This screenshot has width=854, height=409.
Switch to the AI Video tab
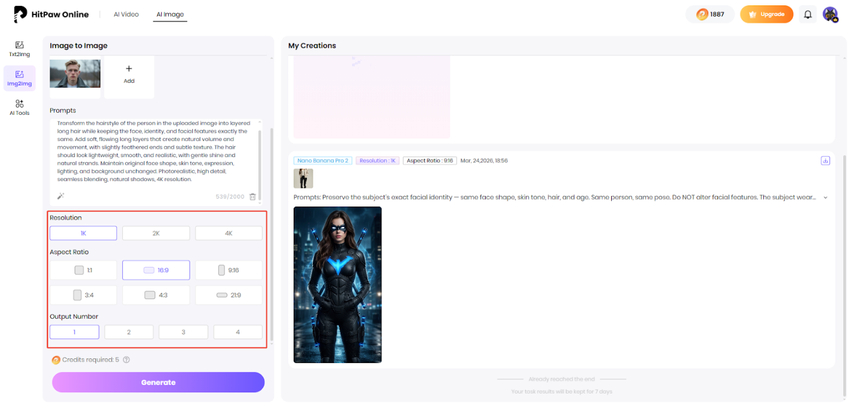point(126,15)
